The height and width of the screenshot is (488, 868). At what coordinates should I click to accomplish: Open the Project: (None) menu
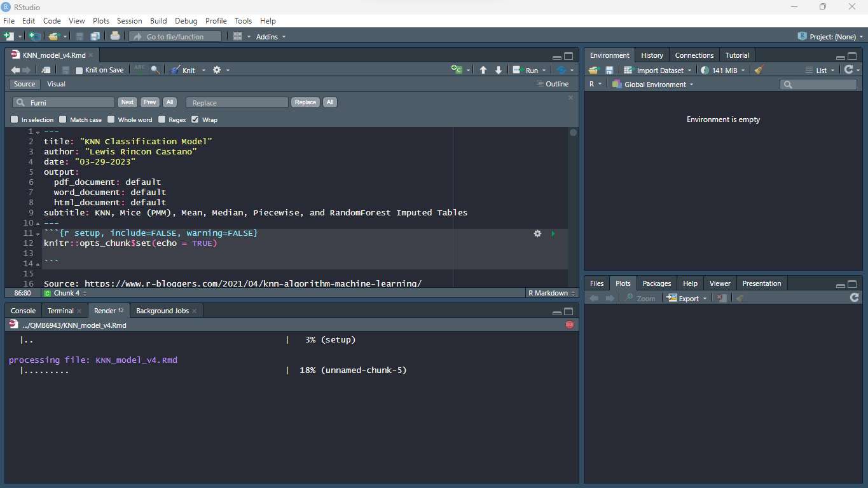829,37
